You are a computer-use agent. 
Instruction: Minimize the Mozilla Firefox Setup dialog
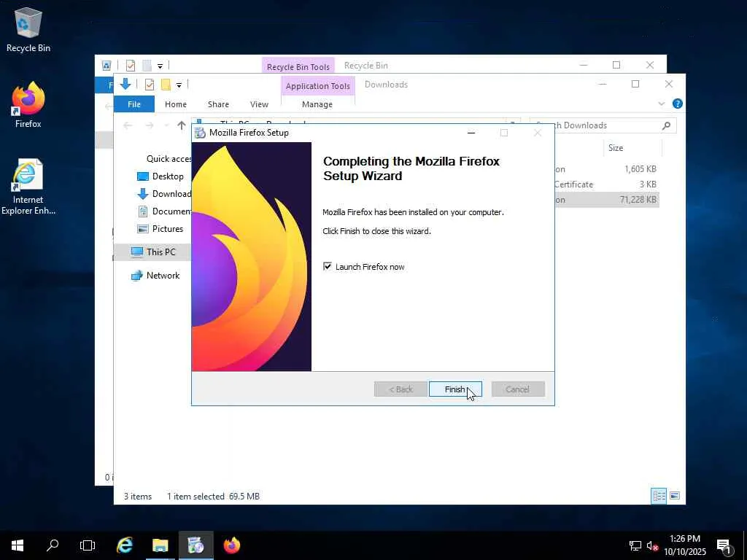(471, 133)
